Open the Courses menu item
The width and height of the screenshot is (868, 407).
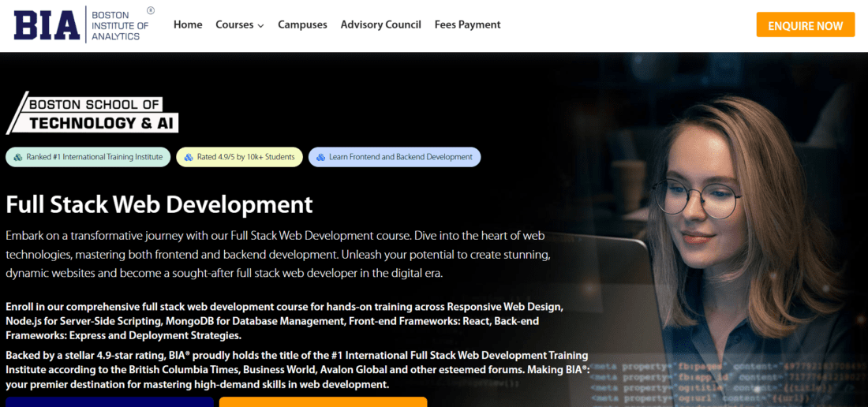click(x=234, y=24)
